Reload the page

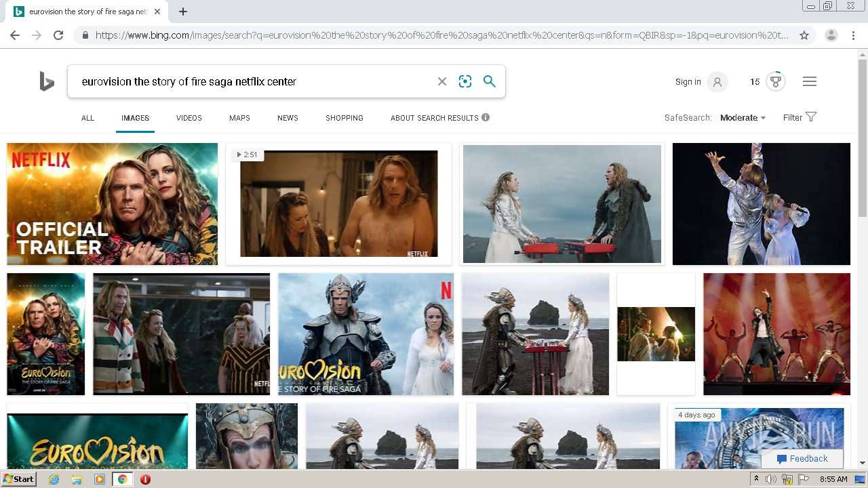pyautogui.click(x=58, y=35)
